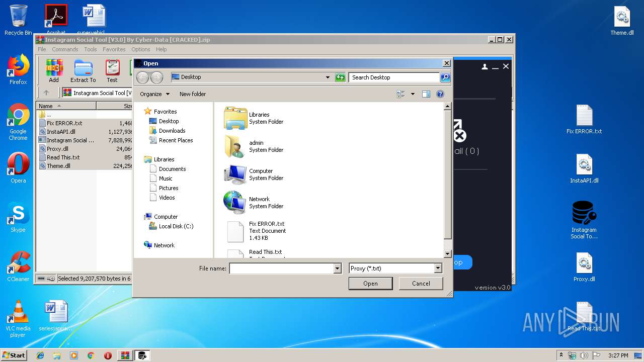Click the up-folder arrow in WinRAR
This screenshot has height=362, width=644.
pyautogui.click(x=46, y=93)
